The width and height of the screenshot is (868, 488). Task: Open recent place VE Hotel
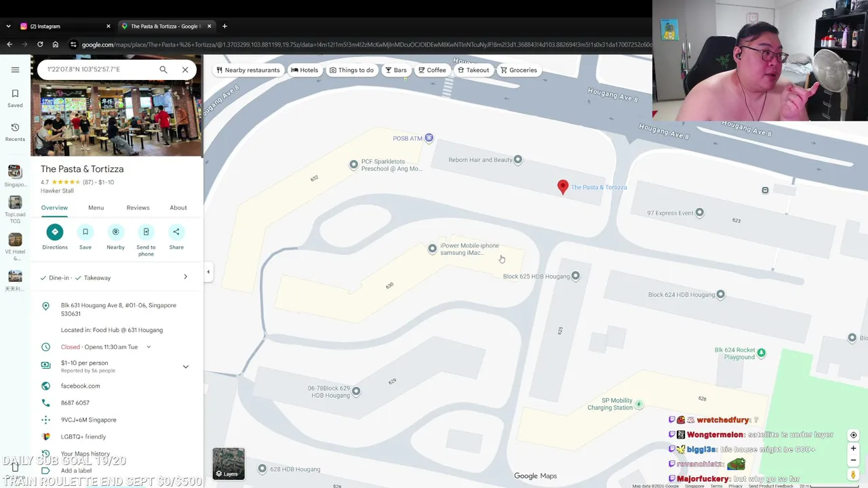pyautogui.click(x=15, y=246)
